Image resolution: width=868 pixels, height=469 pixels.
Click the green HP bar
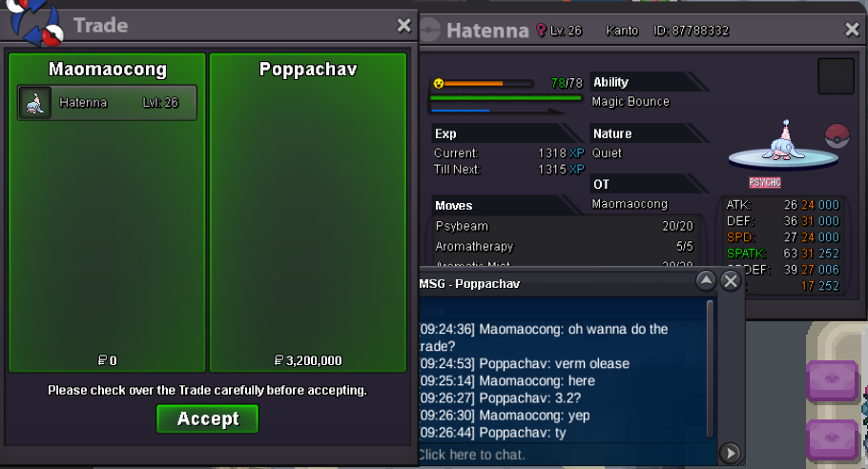coord(507,97)
